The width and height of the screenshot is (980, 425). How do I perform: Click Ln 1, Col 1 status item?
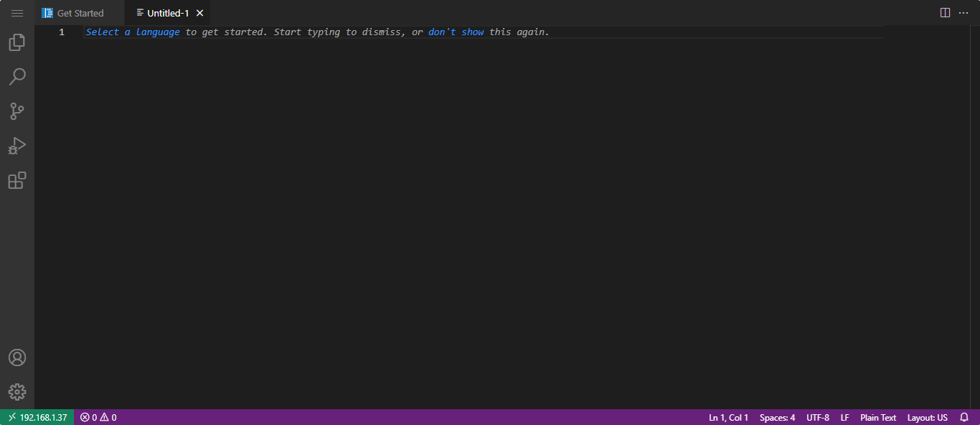coord(728,417)
